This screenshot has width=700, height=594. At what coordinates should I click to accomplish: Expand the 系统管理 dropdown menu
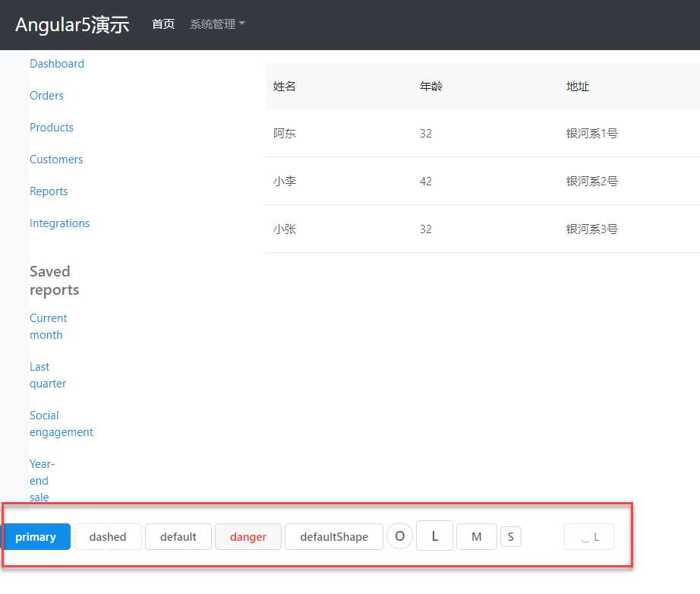tap(217, 24)
